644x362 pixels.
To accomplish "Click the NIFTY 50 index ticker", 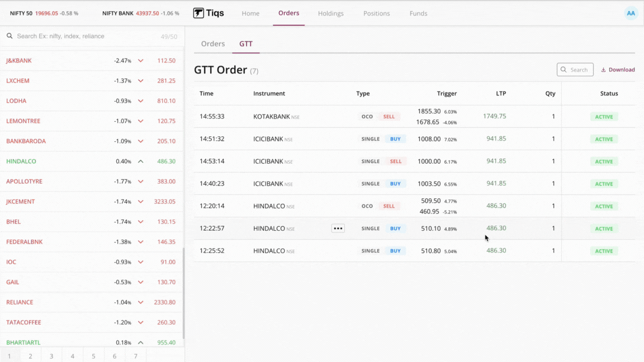I will click(44, 13).
